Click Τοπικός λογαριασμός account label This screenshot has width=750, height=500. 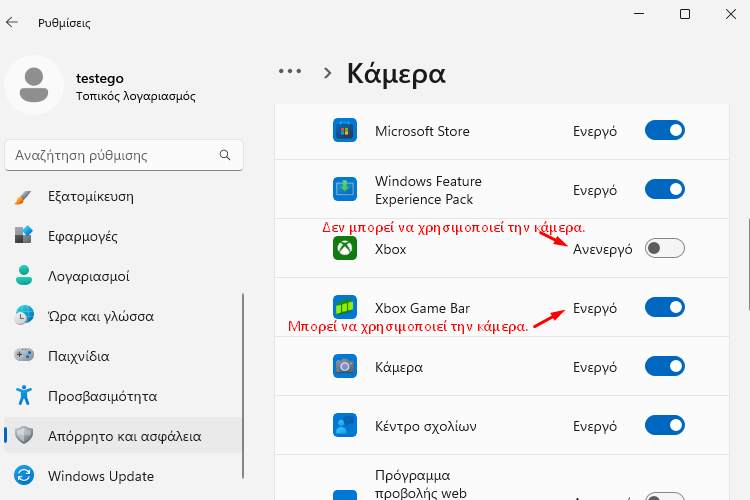click(x=136, y=96)
